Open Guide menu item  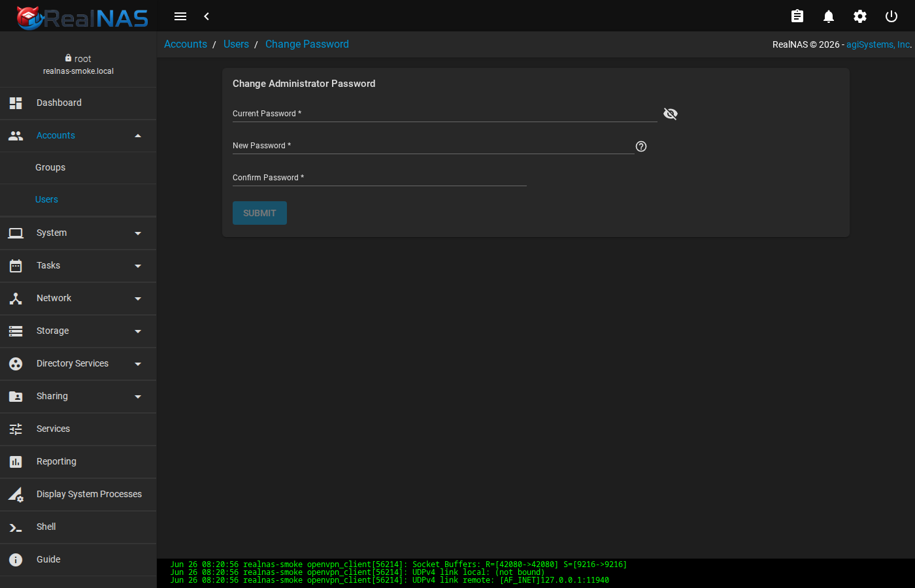pyautogui.click(x=78, y=560)
